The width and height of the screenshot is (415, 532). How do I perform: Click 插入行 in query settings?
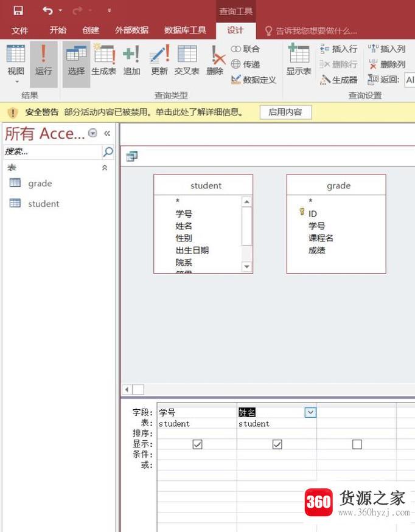338,49
